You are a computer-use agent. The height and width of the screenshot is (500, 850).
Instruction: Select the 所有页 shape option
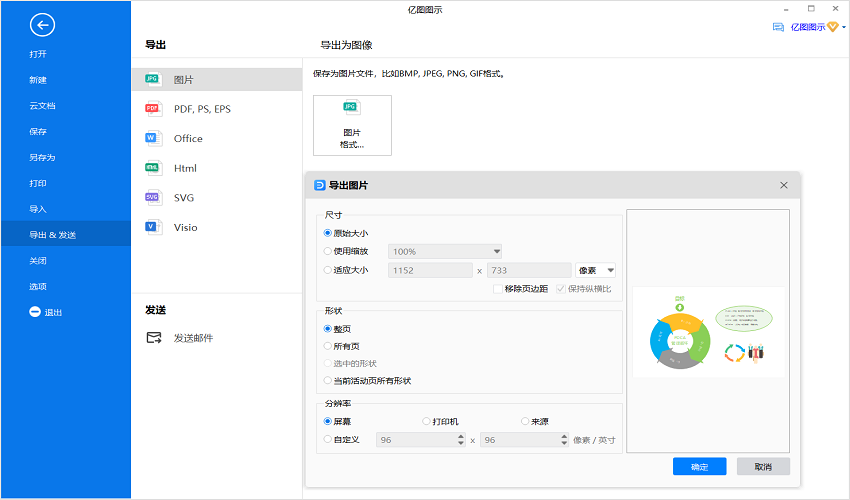[x=327, y=346]
